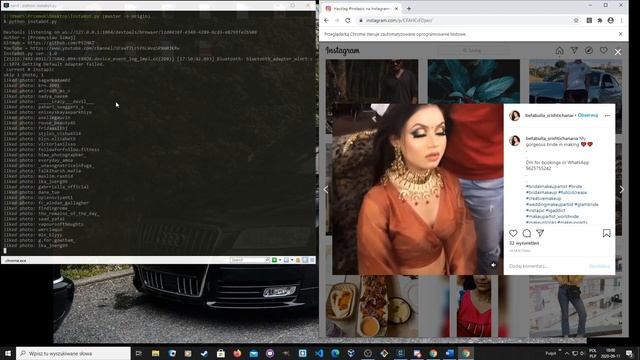The width and height of the screenshot is (640, 360).
Task: Go to previous post with left arrow
Action: (x=326, y=189)
